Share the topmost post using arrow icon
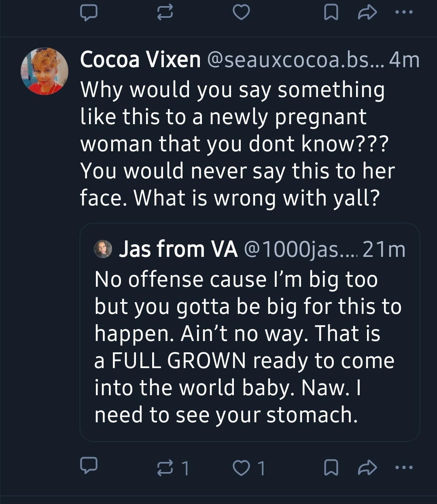Screen dimensions: 437x504 click(367, 13)
